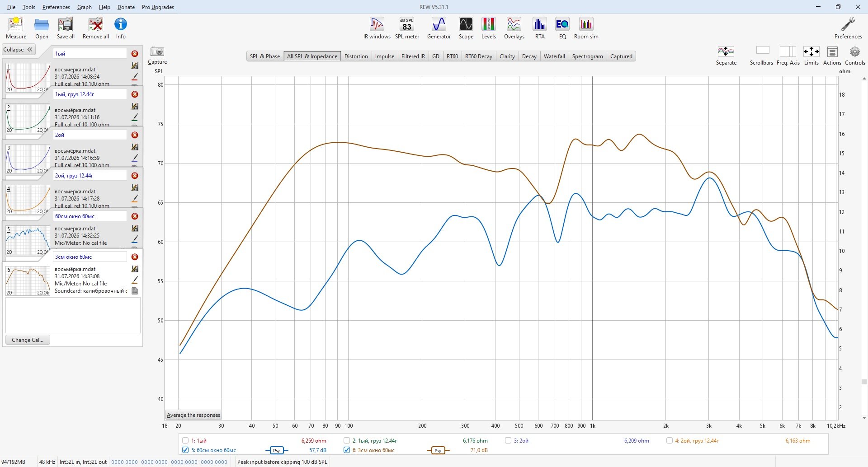Enable trace 4: 2ой, груз 12.44г
The image size is (868, 467).
[670, 440]
